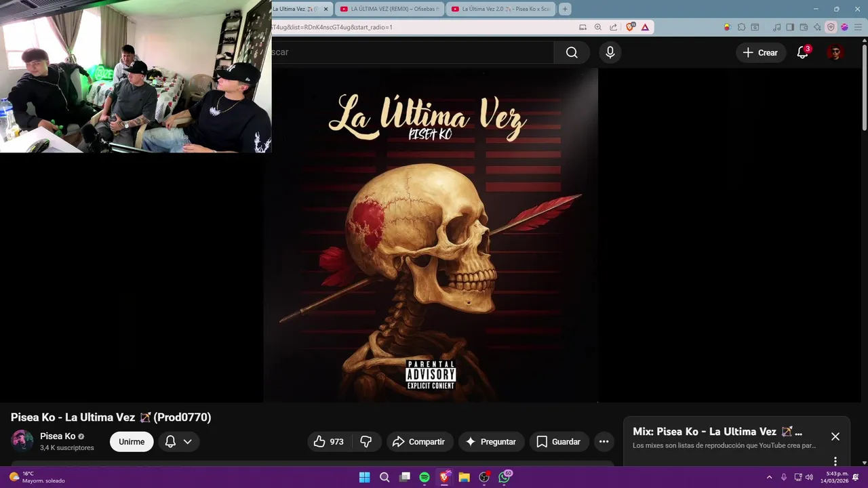Viewport: 868px width, 488px height.
Task: Click the colorful circles extension icon
Action: (x=727, y=27)
